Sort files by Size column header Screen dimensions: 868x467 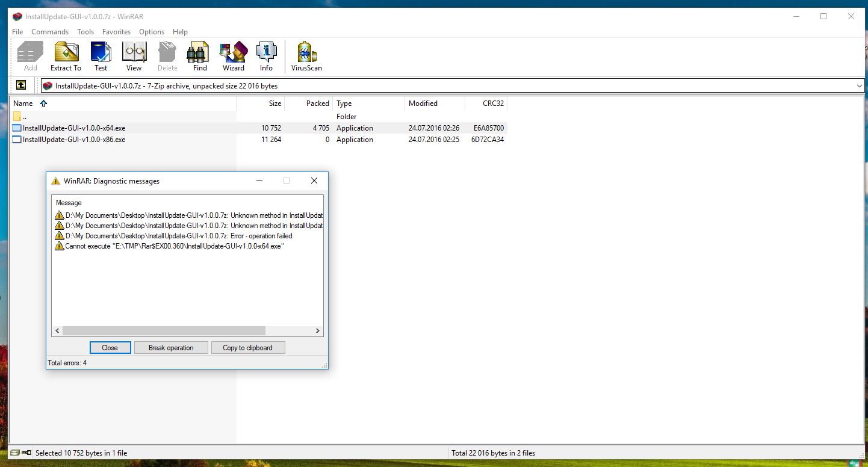[x=274, y=104]
